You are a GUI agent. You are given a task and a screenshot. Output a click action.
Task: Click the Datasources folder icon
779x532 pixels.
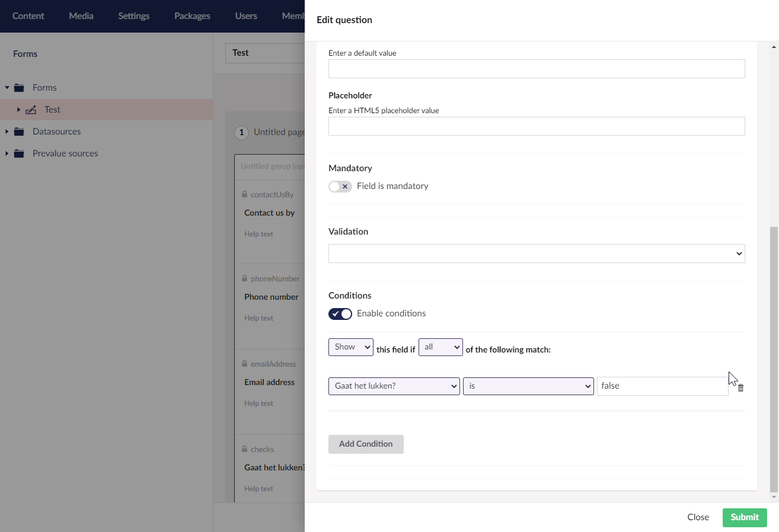coord(19,131)
